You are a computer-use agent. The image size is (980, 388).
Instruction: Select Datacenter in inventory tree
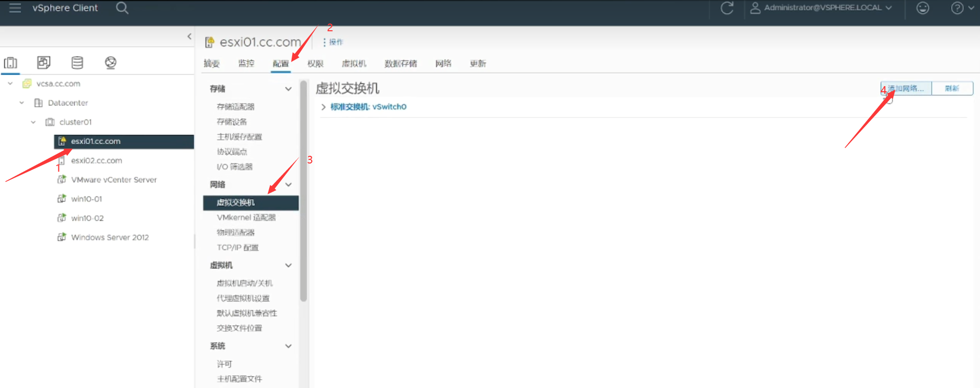click(x=68, y=103)
